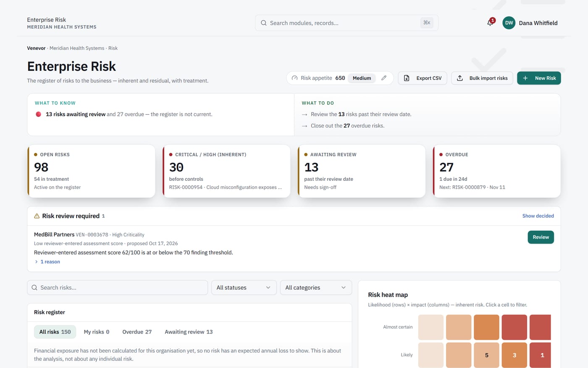Viewport: 588px width, 368px height.
Task: Click the Dana Whitfield user name
Action: 538,23
